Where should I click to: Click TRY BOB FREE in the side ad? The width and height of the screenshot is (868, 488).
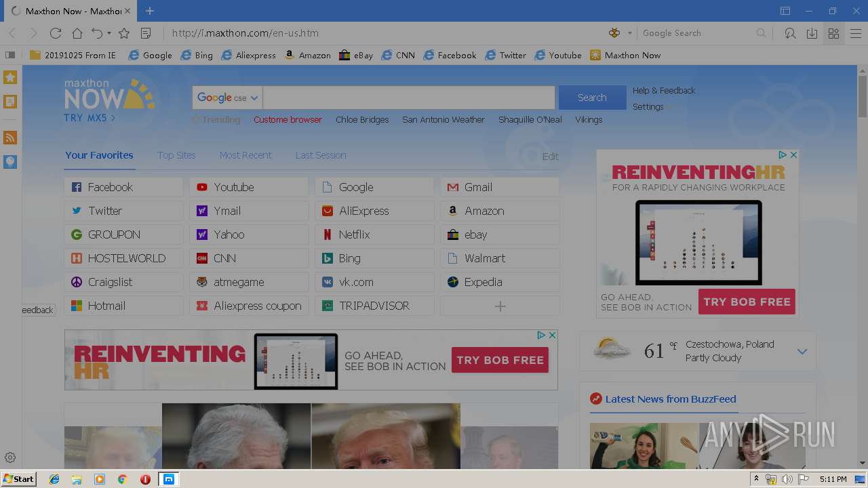[x=747, y=302]
